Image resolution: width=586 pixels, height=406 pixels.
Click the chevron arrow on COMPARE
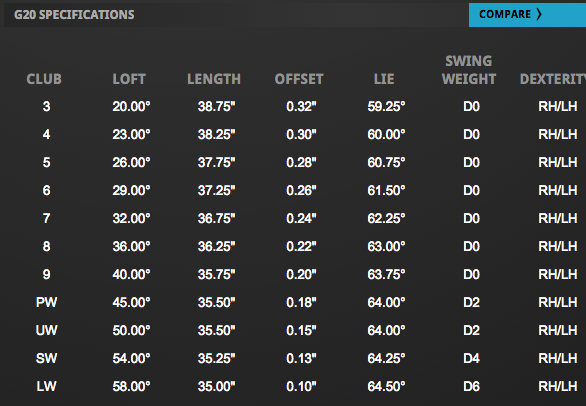[x=539, y=14]
